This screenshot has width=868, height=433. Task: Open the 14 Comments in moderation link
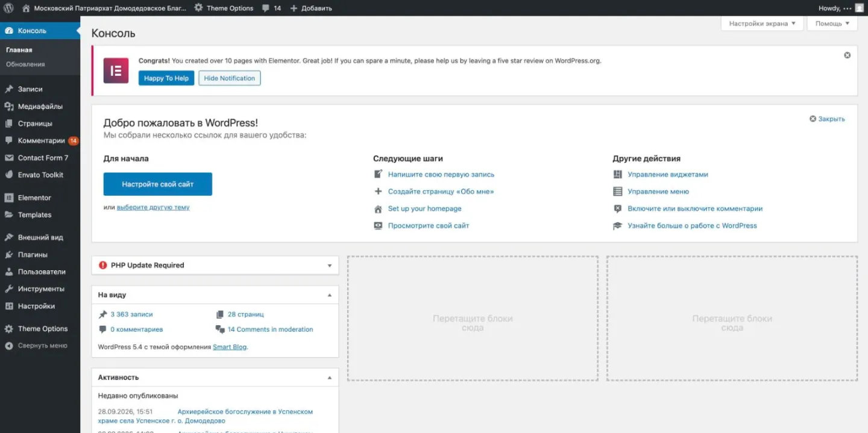point(270,329)
